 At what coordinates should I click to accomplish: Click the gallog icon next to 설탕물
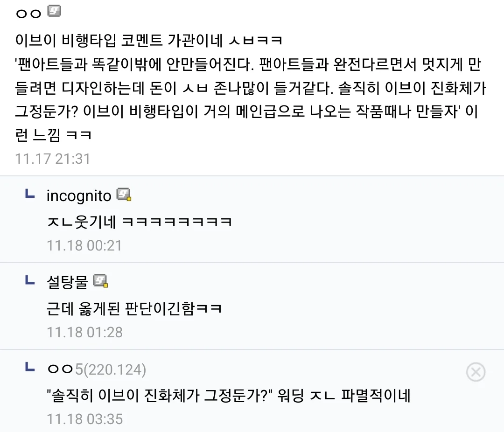(x=100, y=281)
